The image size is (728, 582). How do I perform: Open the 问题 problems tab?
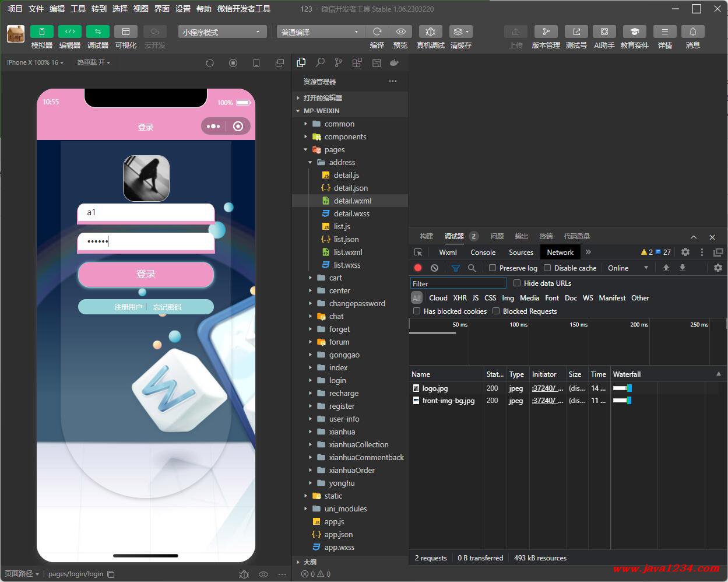pyautogui.click(x=497, y=236)
